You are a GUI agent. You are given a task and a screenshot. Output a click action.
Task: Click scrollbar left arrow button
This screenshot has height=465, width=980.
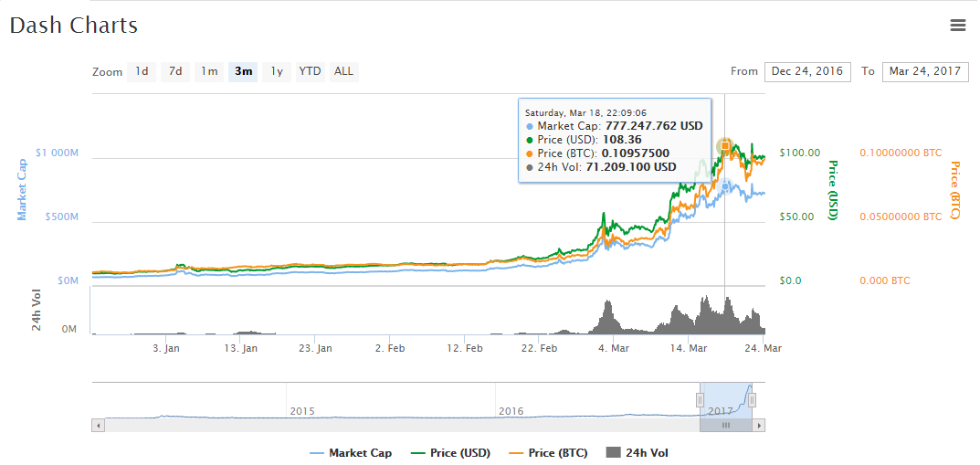coord(97,425)
